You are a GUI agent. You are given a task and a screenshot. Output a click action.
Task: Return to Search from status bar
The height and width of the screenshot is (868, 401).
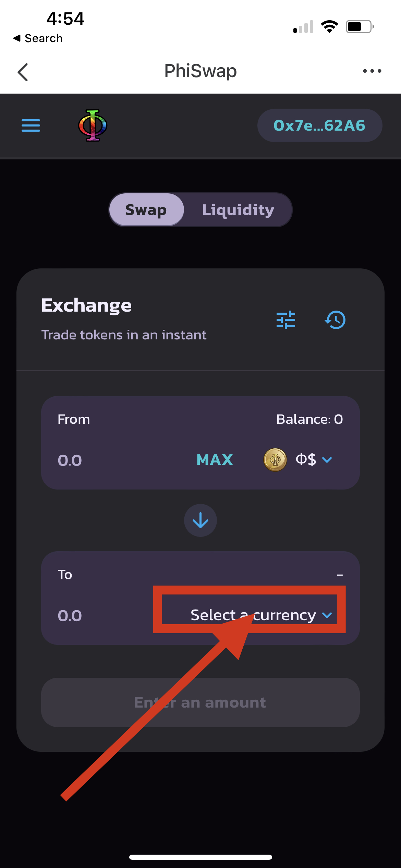(38, 38)
